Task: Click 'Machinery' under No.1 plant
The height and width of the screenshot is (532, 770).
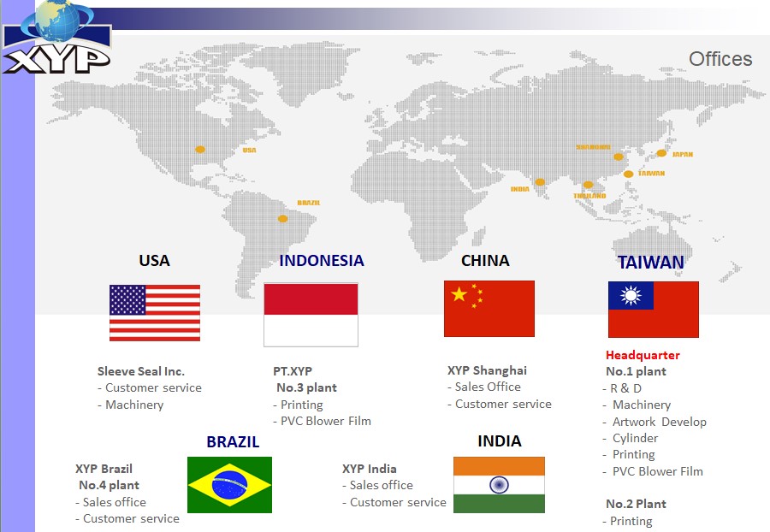Action: pos(642,405)
